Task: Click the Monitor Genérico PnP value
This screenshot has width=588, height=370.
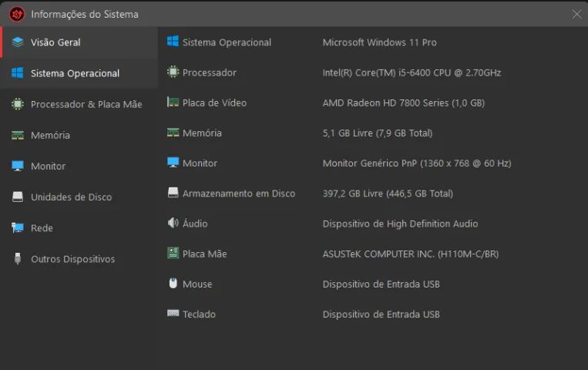Action: 417,163
